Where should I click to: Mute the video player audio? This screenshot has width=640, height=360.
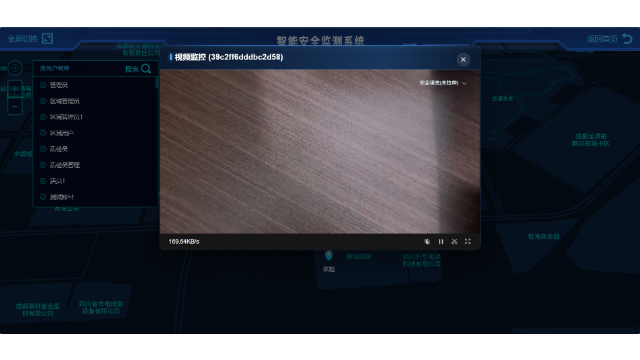pos(427,242)
